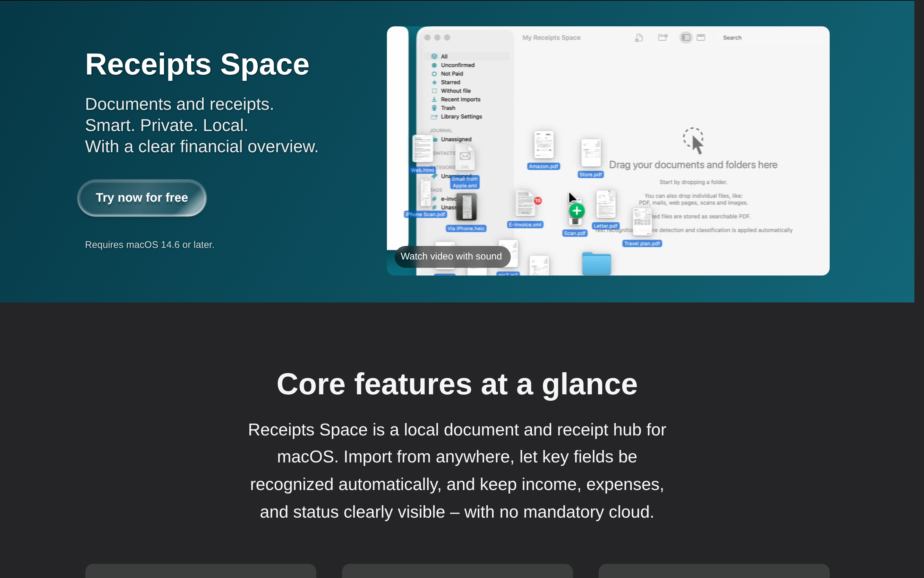
Task: Click the Requires macOS 14.6 or later text
Action: point(150,245)
